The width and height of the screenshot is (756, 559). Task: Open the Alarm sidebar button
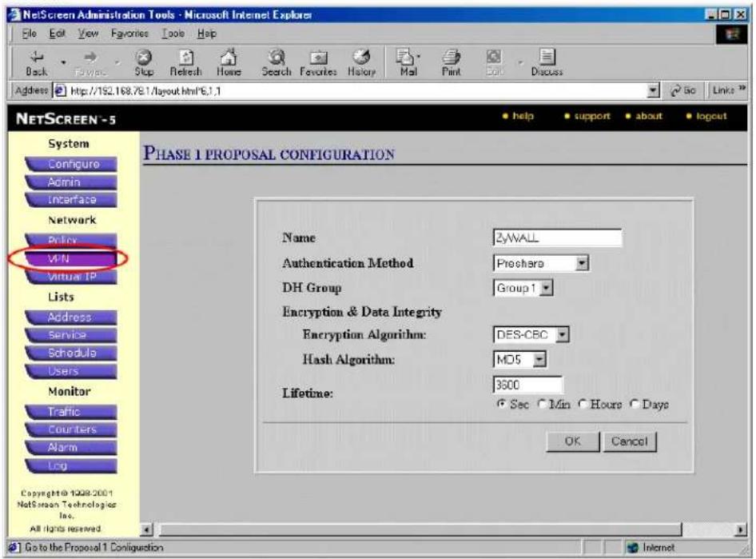click(x=71, y=448)
